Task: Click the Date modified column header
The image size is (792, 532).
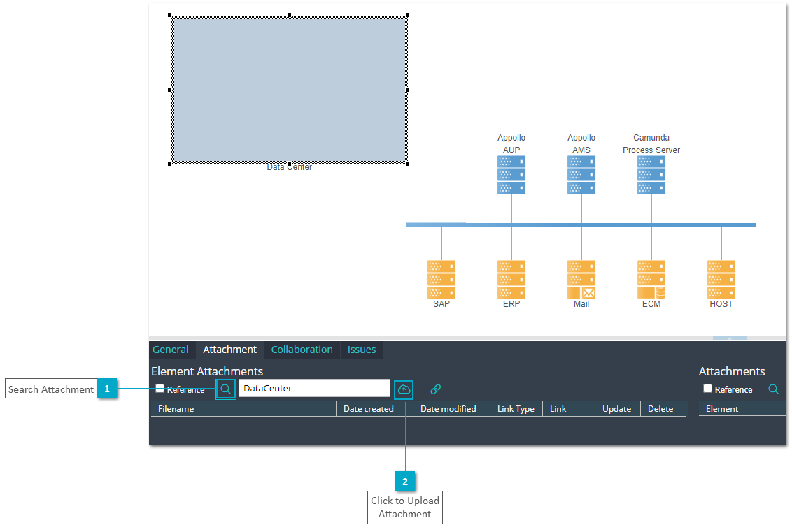Action: (451, 409)
